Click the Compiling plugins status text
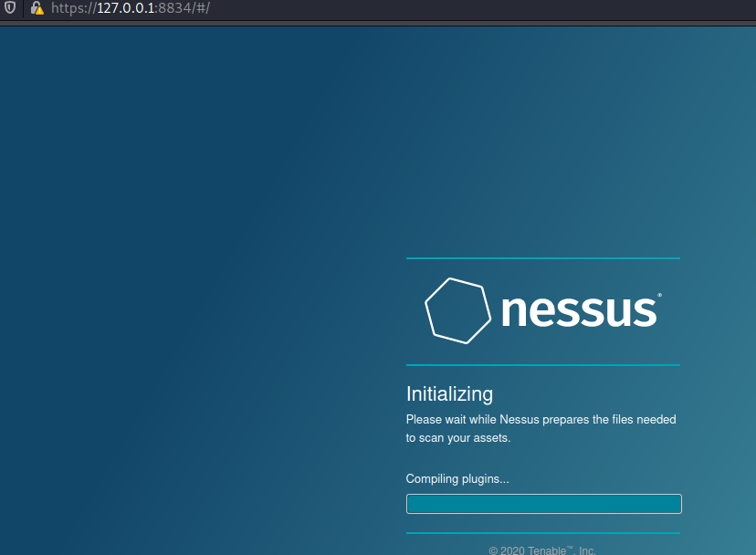 (x=457, y=479)
